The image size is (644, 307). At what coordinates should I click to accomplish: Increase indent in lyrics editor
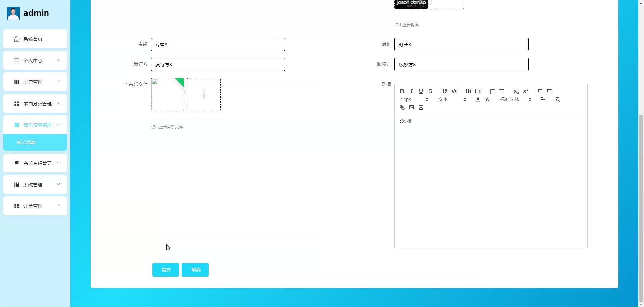click(x=549, y=91)
